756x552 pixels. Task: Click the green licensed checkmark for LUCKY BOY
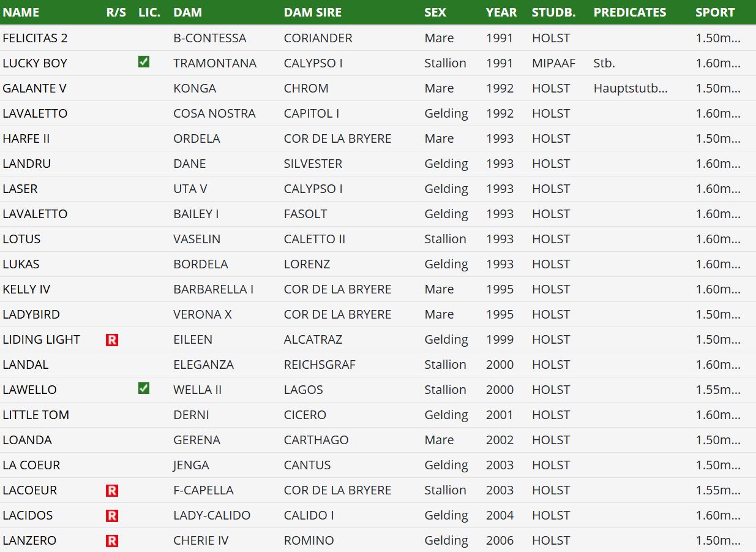coord(144,62)
